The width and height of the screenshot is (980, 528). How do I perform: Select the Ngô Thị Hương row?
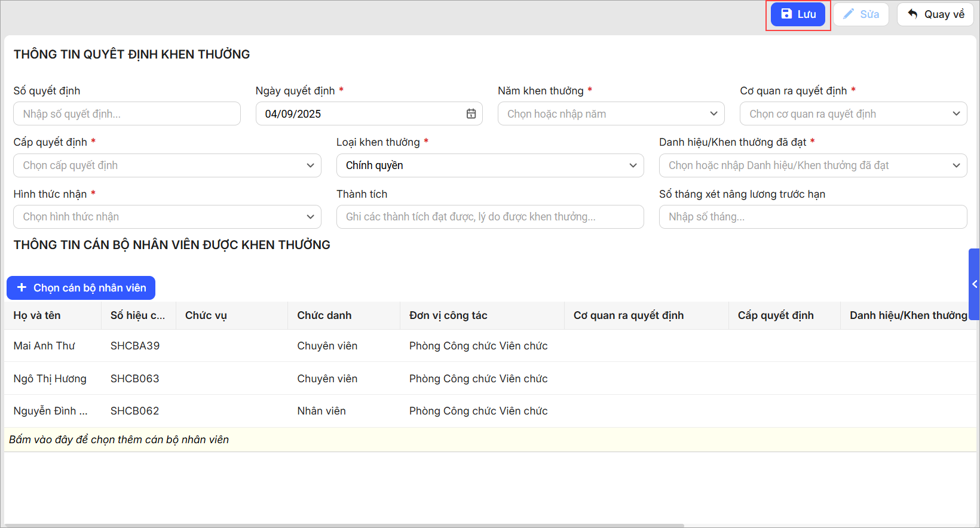[x=50, y=379]
